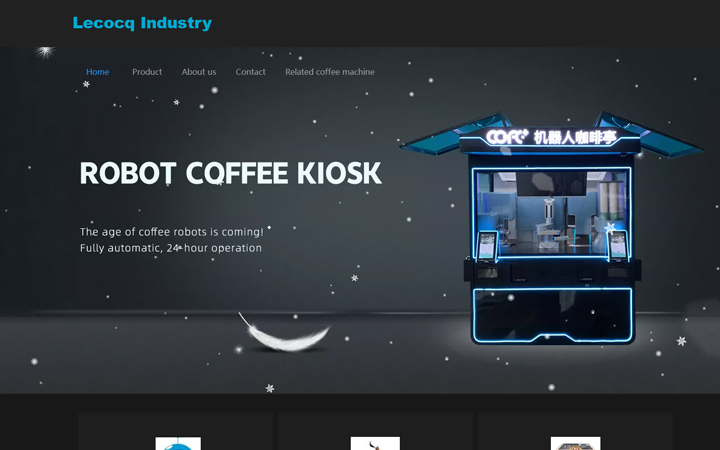Go to the Home page
The width and height of the screenshot is (720, 450).
(98, 72)
